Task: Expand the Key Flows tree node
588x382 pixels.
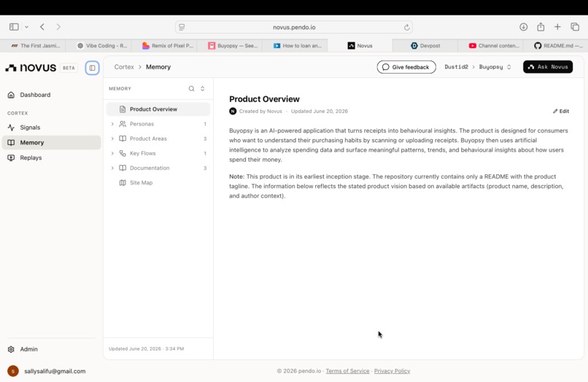Action: click(x=112, y=153)
